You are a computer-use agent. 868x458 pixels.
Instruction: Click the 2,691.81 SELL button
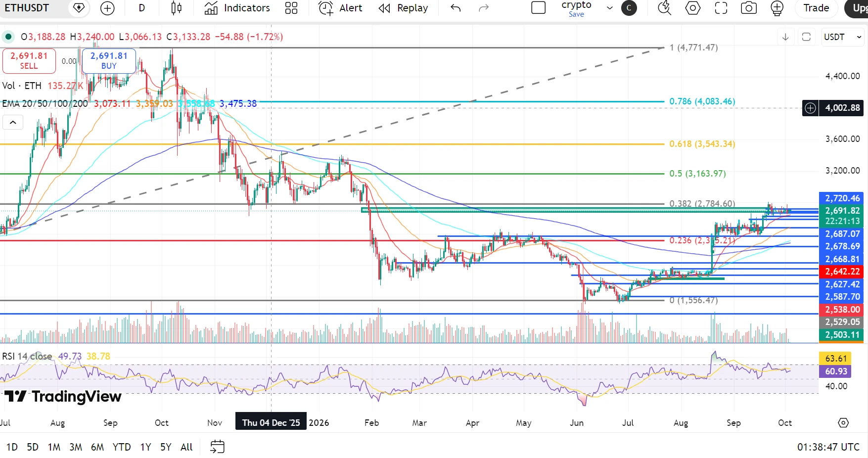pos(29,61)
